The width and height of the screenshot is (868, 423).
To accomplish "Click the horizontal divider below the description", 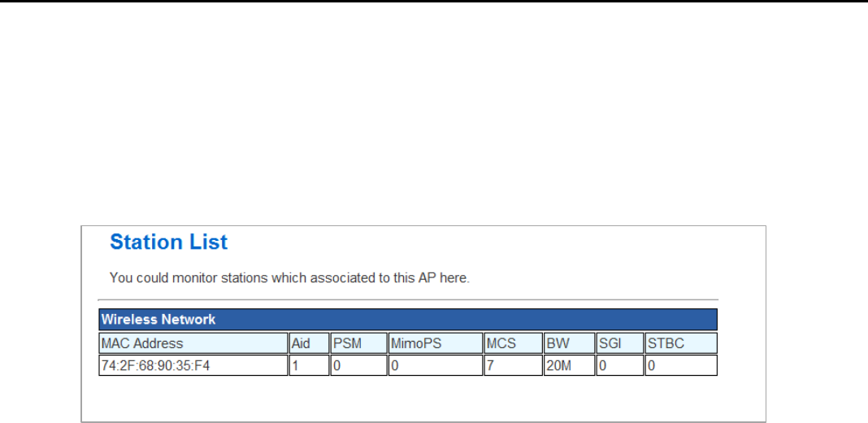I will tap(414, 300).
